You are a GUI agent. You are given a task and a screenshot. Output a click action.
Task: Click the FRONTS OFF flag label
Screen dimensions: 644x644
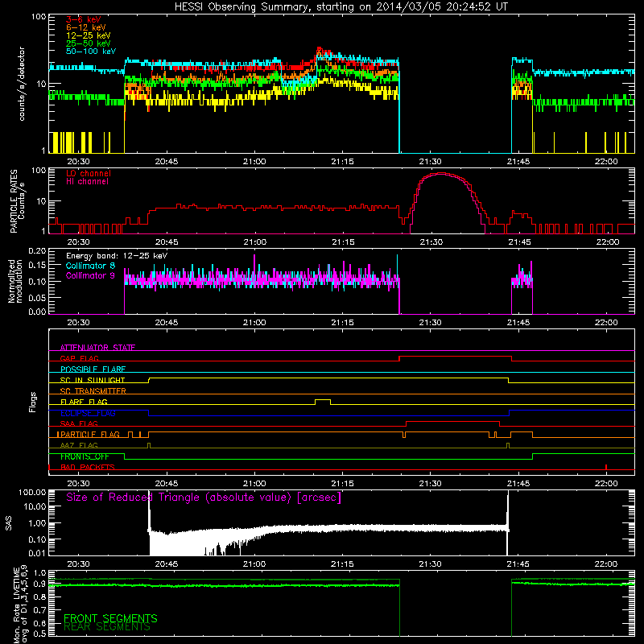click(x=85, y=456)
